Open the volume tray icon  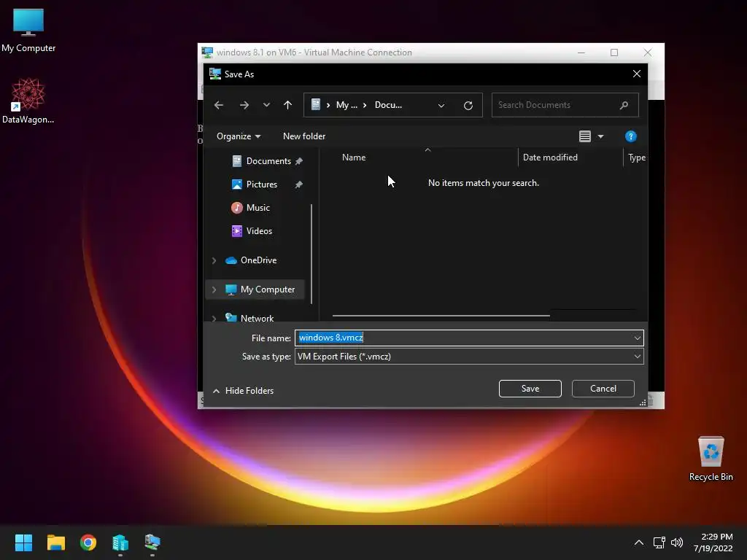[676, 542]
